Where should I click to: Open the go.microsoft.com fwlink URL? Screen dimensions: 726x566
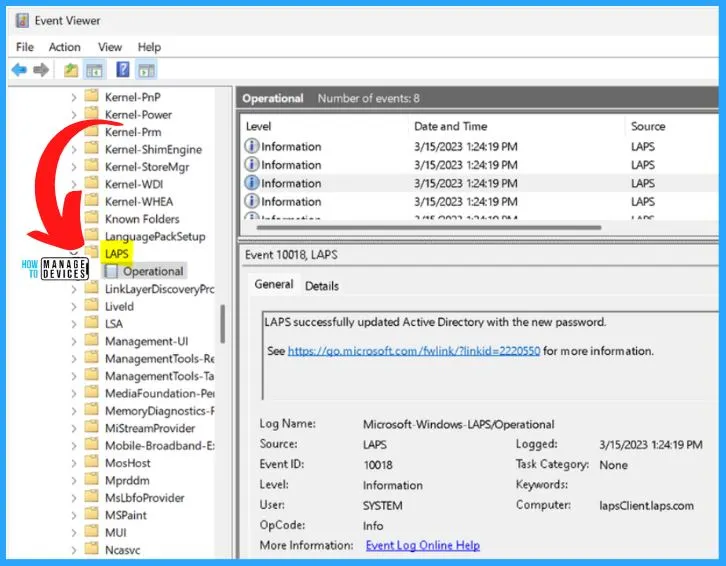[x=414, y=351]
